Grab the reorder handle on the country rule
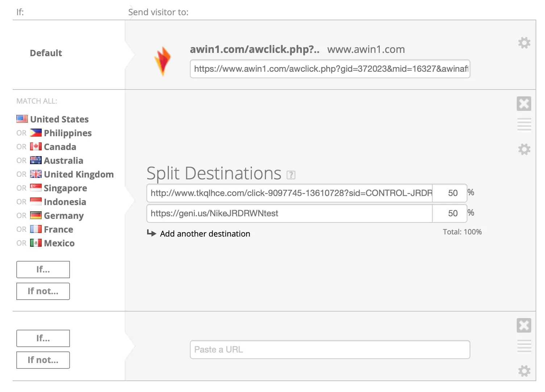 click(x=524, y=124)
